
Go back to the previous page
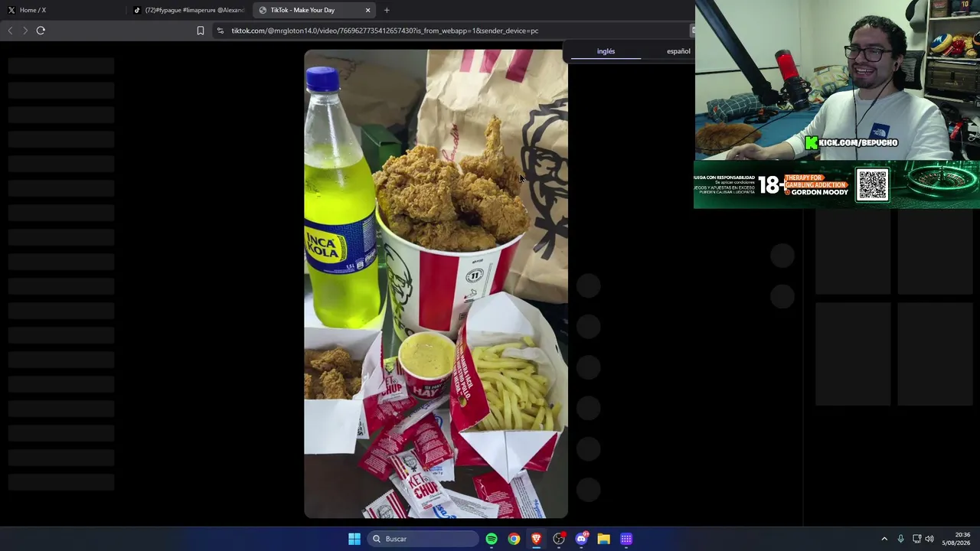(x=10, y=31)
